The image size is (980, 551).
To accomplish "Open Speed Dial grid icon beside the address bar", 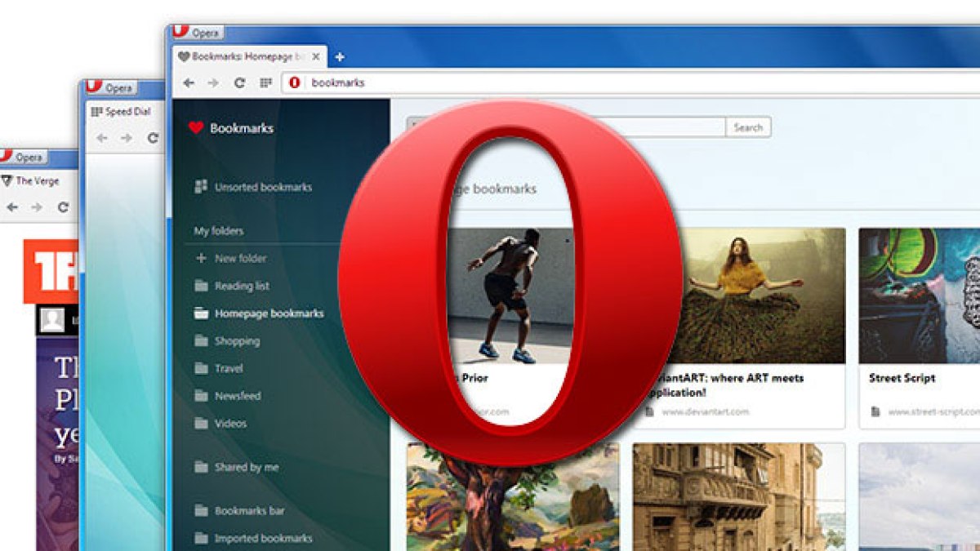I will pos(265,82).
